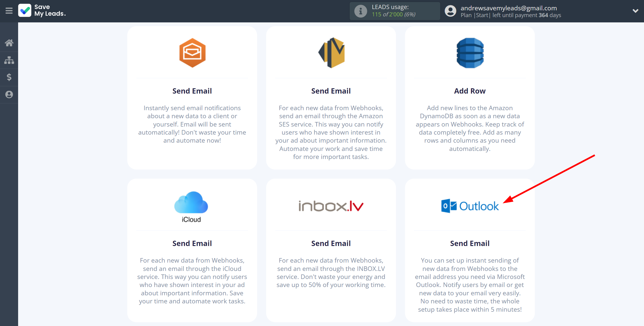Select the Amazon SES icon
644x326 pixels.
[x=331, y=53]
